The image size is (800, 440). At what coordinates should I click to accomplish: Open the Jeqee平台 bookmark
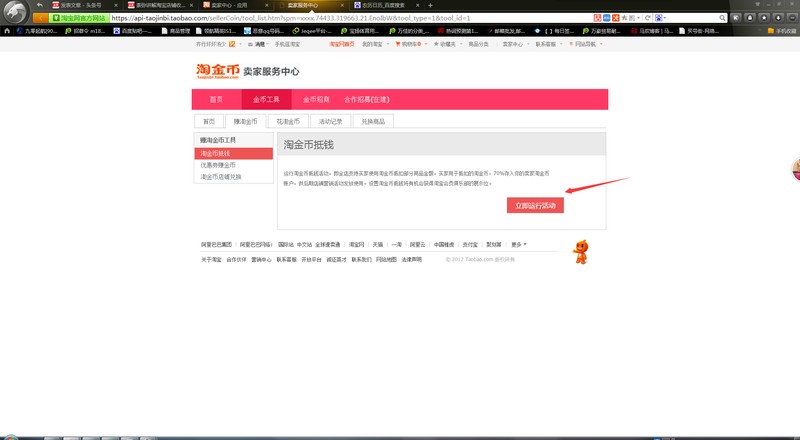click(x=311, y=31)
